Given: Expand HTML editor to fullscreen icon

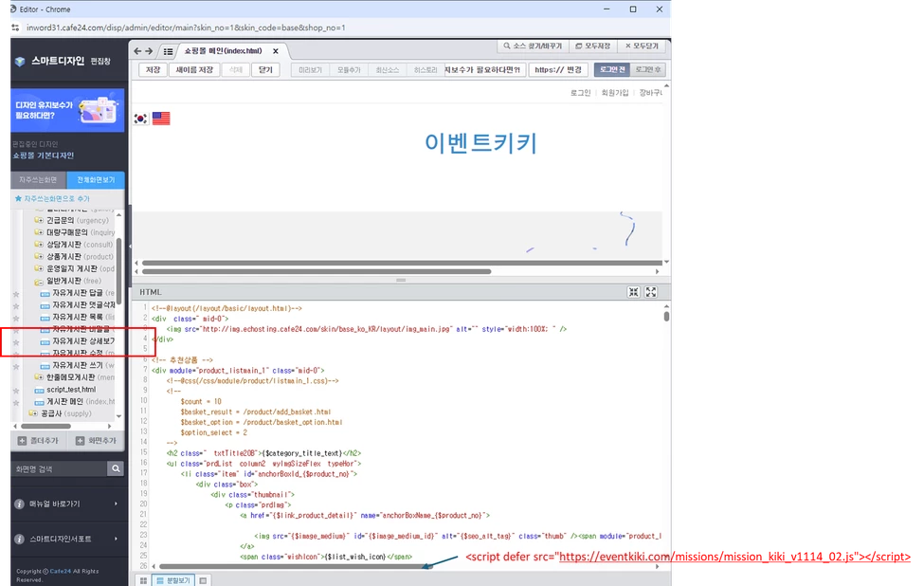Looking at the screenshot, I should point(651,292).
